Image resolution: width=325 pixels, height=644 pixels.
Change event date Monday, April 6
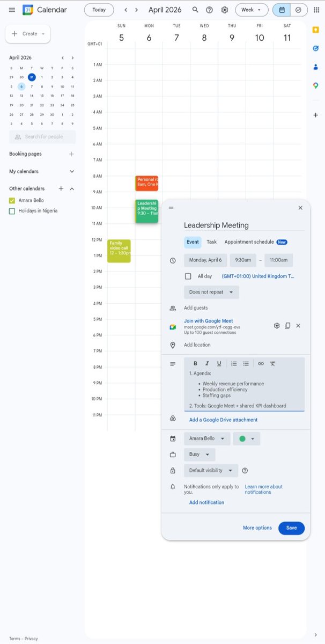click(x=205, y=260)
